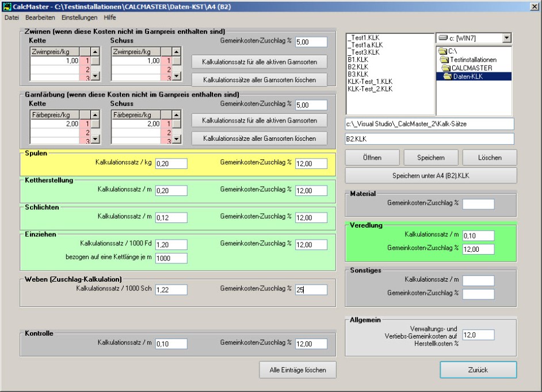Select file B3.KLK in the list
Image resolution: width=542 pixels, height=392 pixels.
click(358, 74)
